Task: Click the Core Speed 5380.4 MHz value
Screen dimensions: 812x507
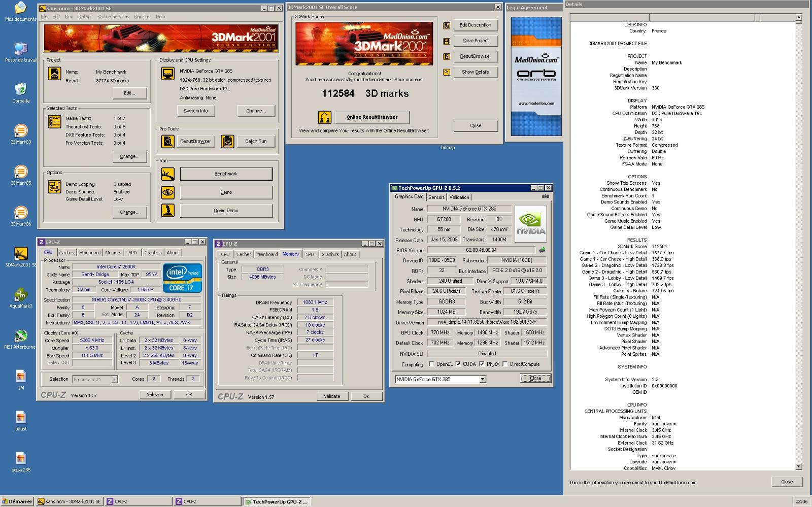Action: click(x=92, y=341)
